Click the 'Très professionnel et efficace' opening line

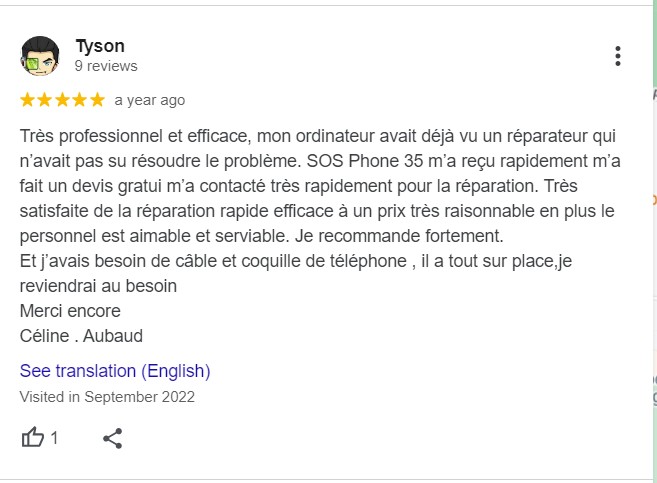[x=133, y=136]
